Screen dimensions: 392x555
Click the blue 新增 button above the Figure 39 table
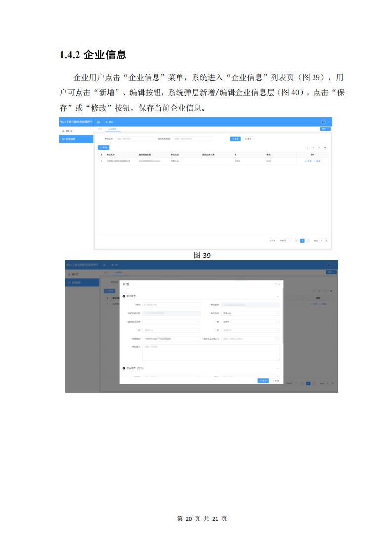(x=104, y=148)
